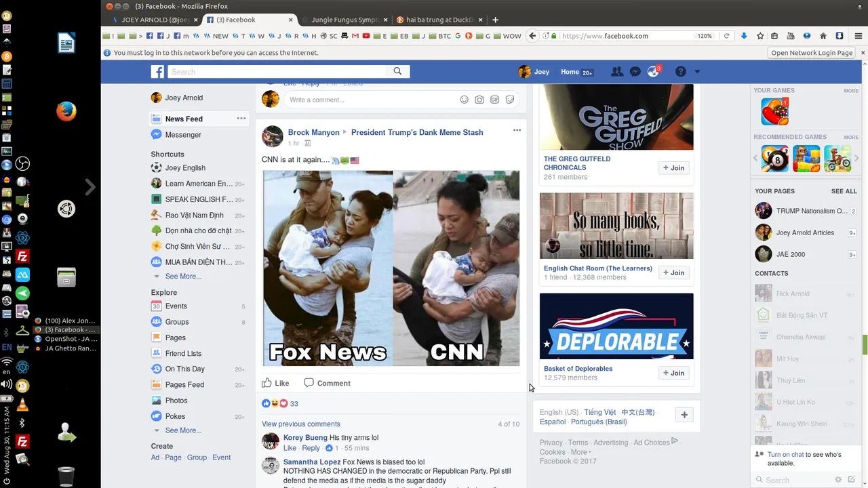868x488 pixels.
Task: Open post options ellipsis on Brock Manyon post
Action: (x=517, y=130)
